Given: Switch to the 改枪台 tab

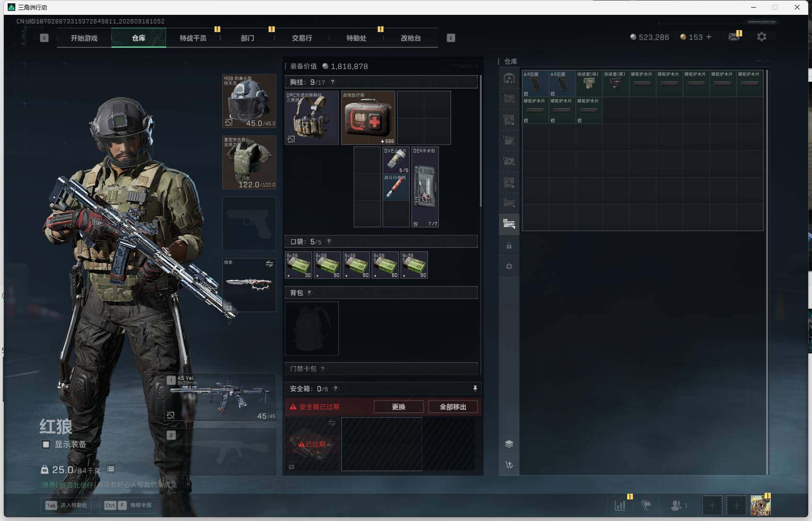Looking at the screenshot, I should click(x=411, y=38).
